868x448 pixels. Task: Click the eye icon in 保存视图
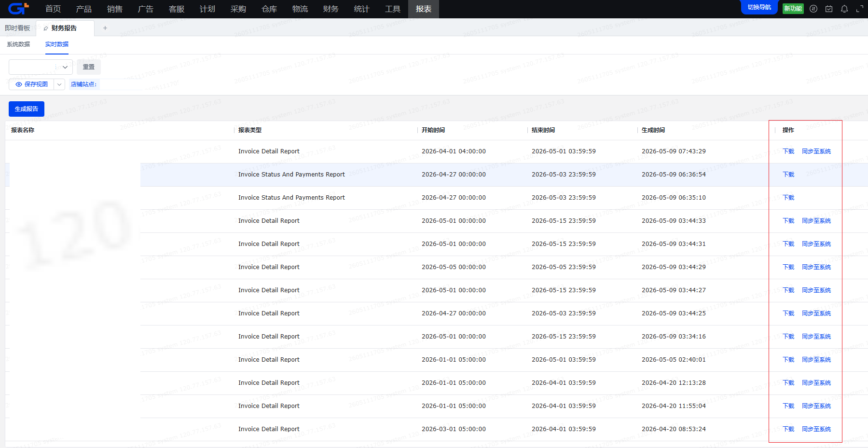point(19,84)
